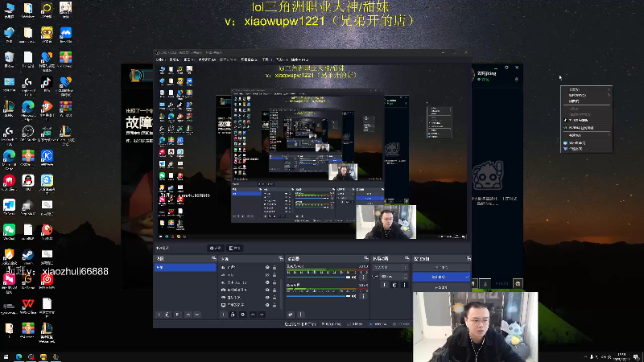Image resolution: width=644 pixels, height=362 pixels.
Task: Move selected scene up with arrow button
Action: [x=188, y=315]
